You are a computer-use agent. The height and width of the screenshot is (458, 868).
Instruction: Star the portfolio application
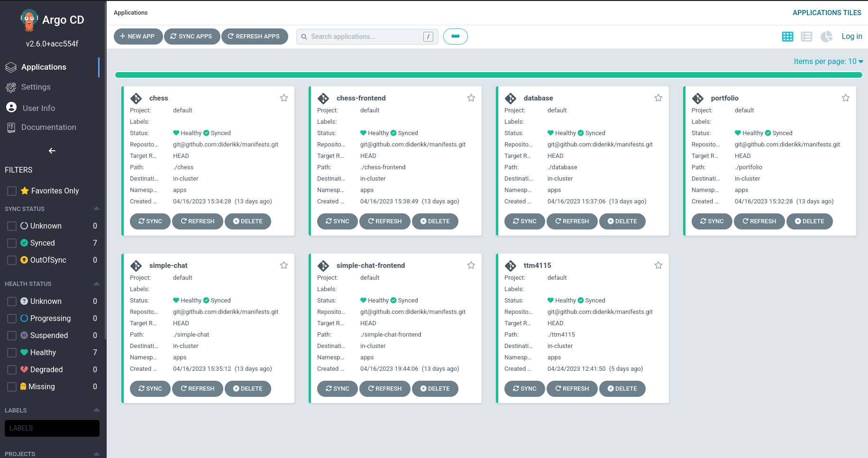pyautogui.click(x=846, y=98)
